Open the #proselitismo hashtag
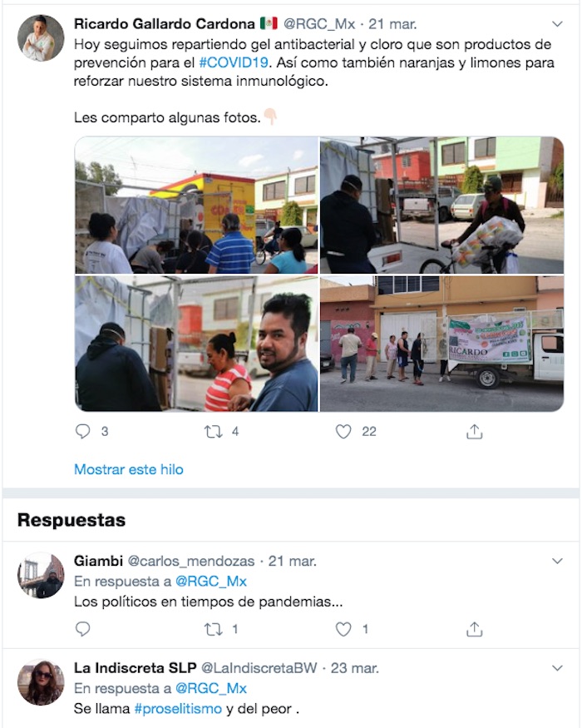The image size is (582, 728). tap(178, 709)
